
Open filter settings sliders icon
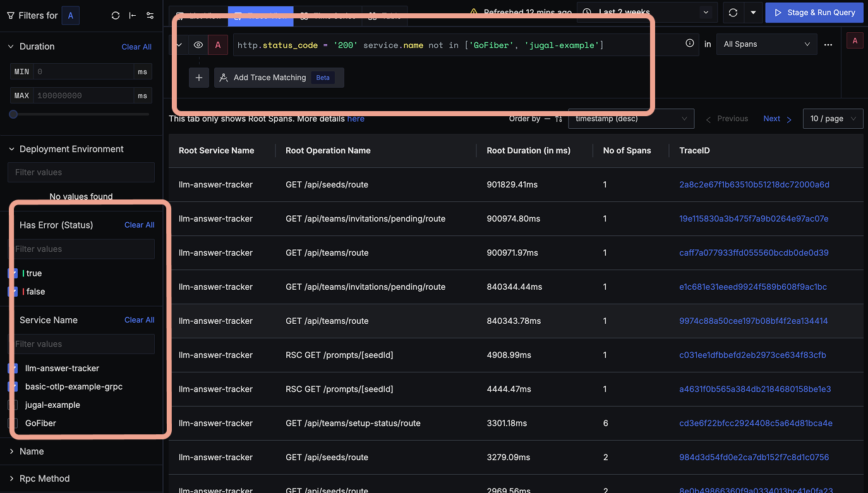point(150,16)
